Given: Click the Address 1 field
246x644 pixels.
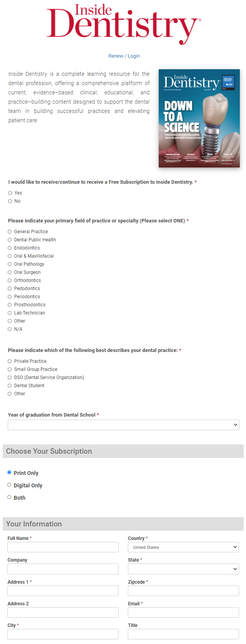Looking at the screenshot, I should (x=63, y=591).
